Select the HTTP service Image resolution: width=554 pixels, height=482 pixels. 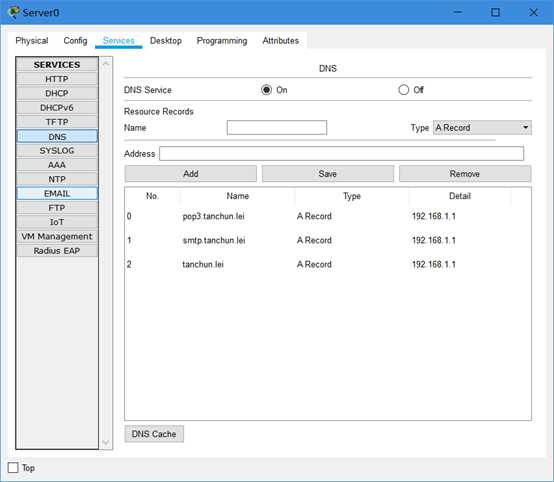(x=57, y=79)
